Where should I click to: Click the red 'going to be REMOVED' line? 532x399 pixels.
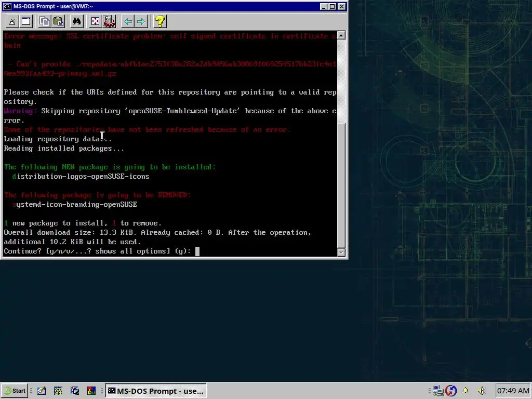97,195
